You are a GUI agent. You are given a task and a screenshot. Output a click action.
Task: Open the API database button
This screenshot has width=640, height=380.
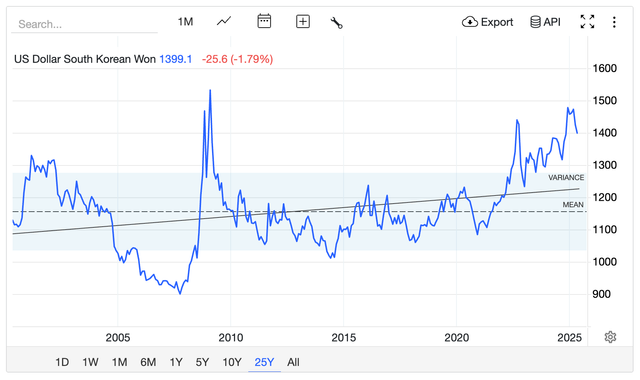(545, 22)
